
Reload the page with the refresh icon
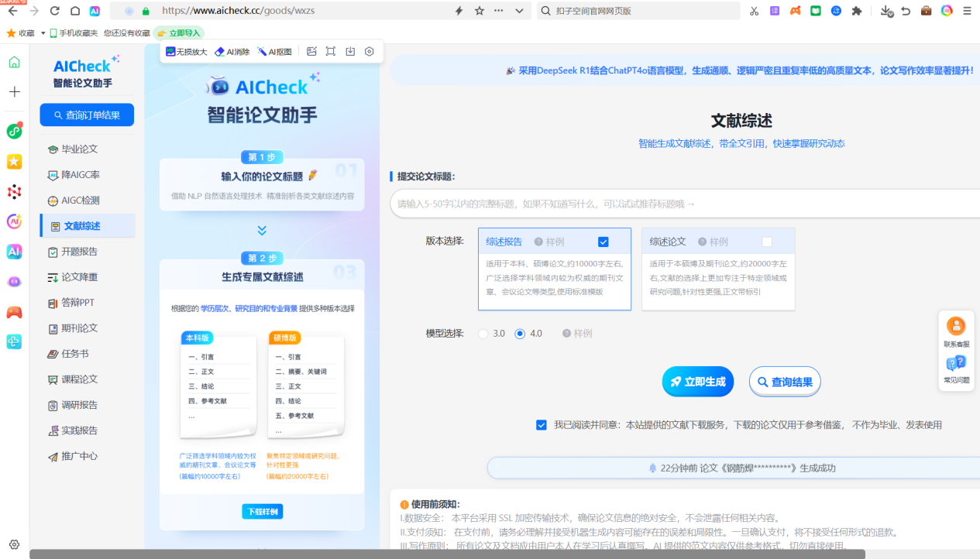54,11
